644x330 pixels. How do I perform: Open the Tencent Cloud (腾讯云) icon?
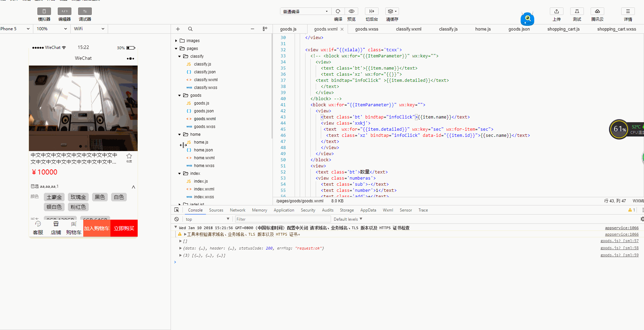597,11
